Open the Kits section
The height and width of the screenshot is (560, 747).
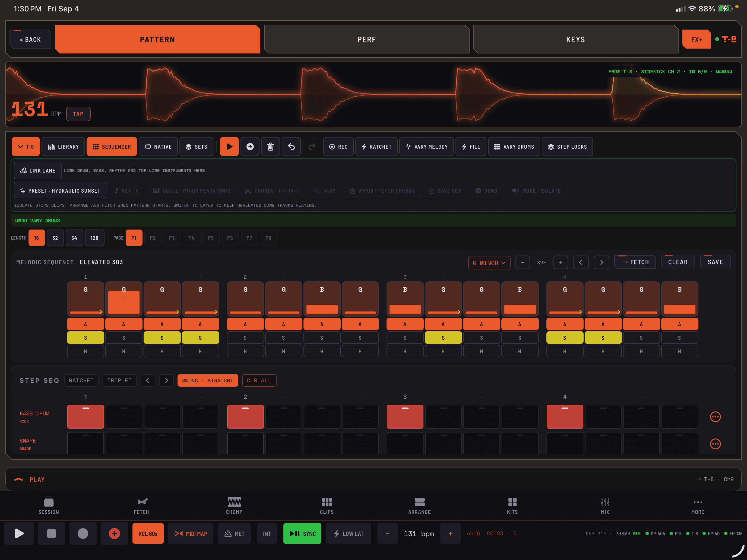point(512,505)
